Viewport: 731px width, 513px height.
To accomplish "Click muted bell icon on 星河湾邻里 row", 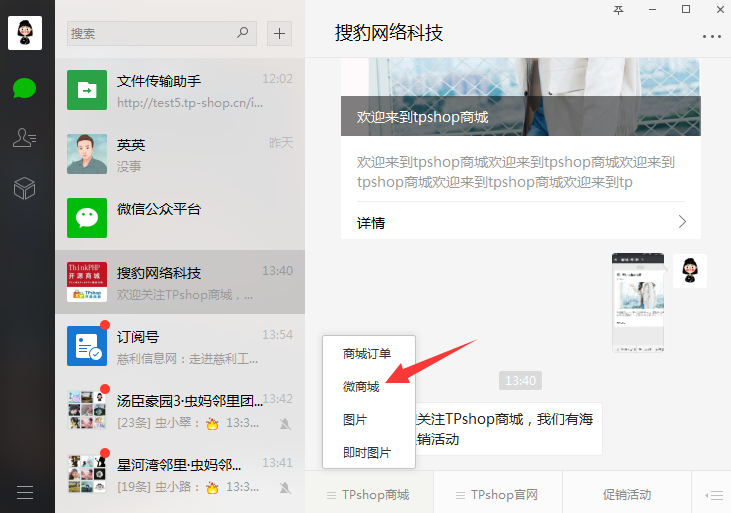I will [285, 487].
